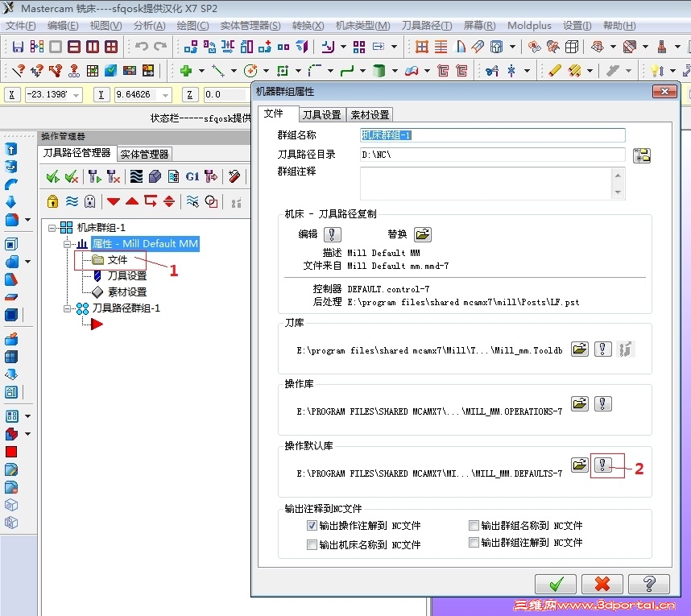691x616 pixels.
Task: Collapse the 属性 - Mill Default MM node
Action: [x=68, y=244]
